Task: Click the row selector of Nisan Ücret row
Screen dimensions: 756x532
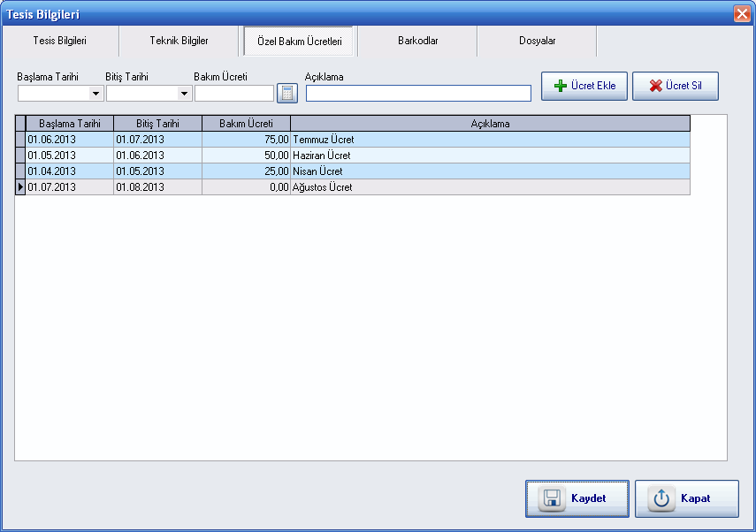Action: 20,171
